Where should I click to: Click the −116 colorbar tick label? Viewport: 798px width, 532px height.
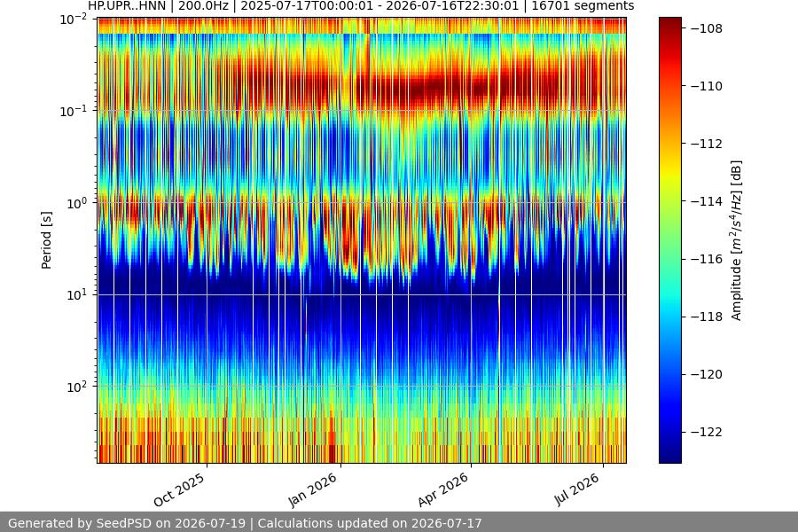707,259
